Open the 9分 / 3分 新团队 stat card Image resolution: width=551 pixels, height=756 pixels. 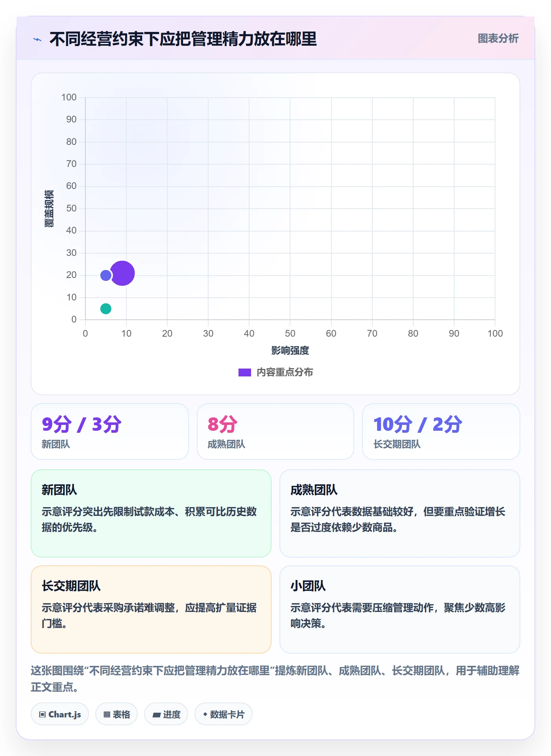tap(110, 432)
